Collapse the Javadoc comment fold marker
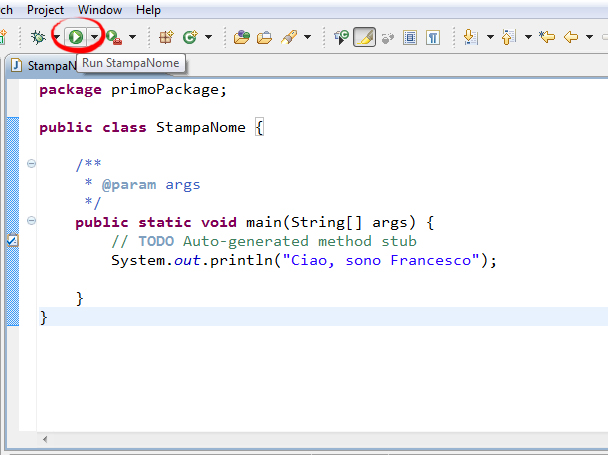 pyautogui.click(x=31, y=164)
